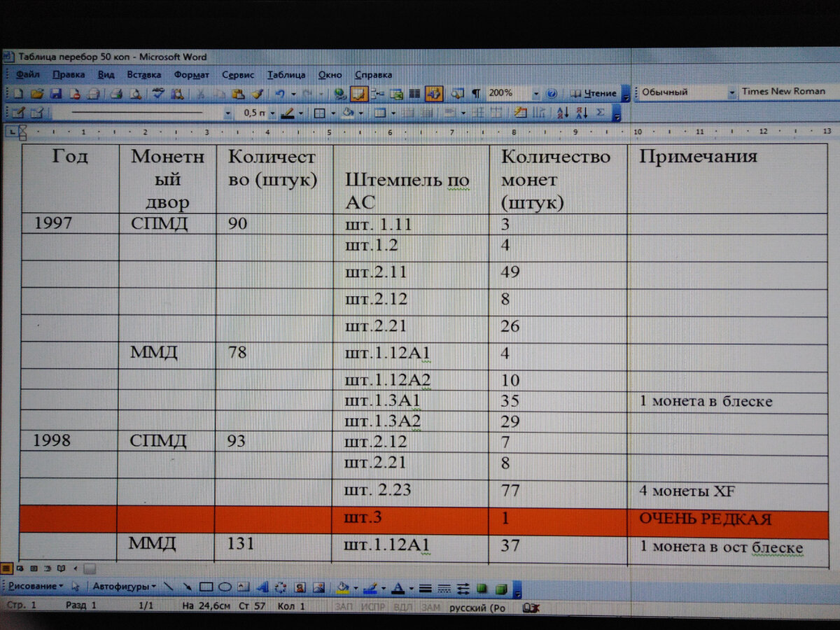
Task: Click the Print icon
Action: point(116,94)
